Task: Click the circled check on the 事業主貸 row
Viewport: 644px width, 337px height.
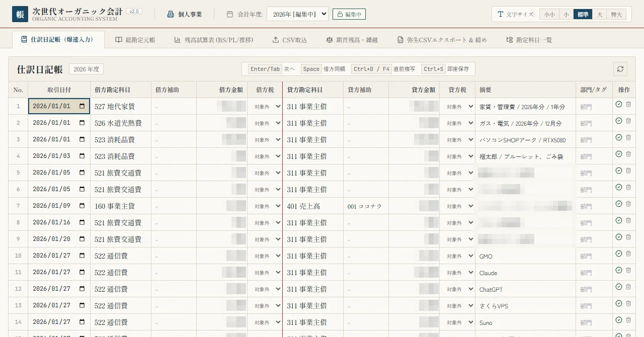Action: [619, 204]
